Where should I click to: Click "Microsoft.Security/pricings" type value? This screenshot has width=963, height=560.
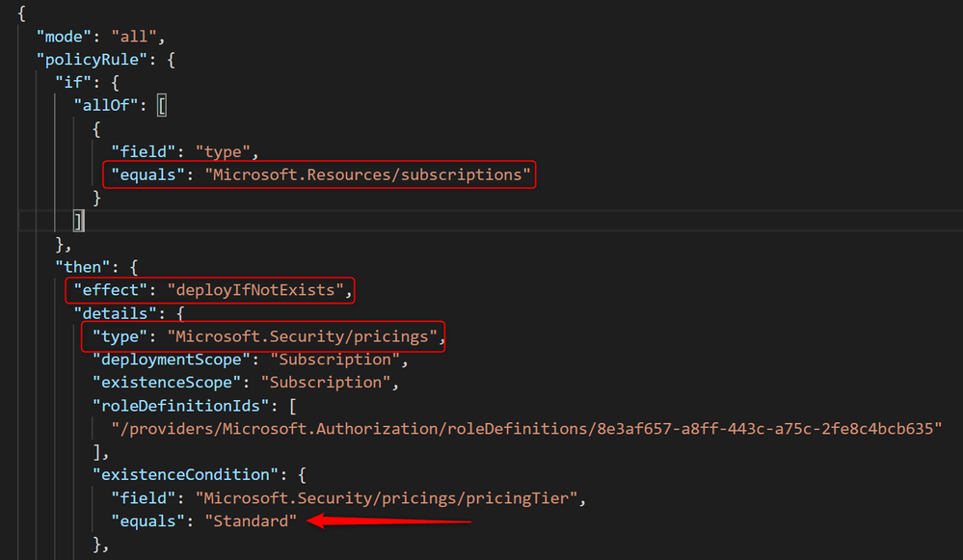coord(302,336)
